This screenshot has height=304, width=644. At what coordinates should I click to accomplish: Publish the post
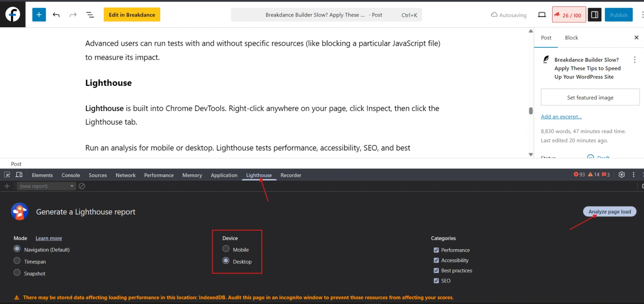coord(619,15)
